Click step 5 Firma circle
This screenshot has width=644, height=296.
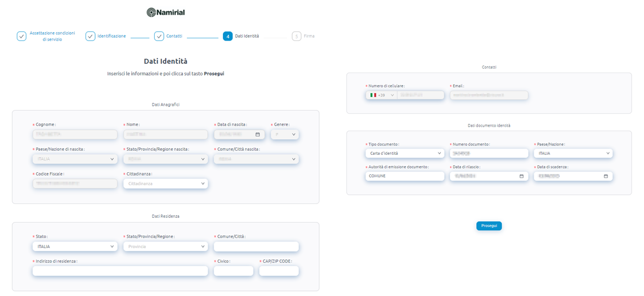(296, 36)
